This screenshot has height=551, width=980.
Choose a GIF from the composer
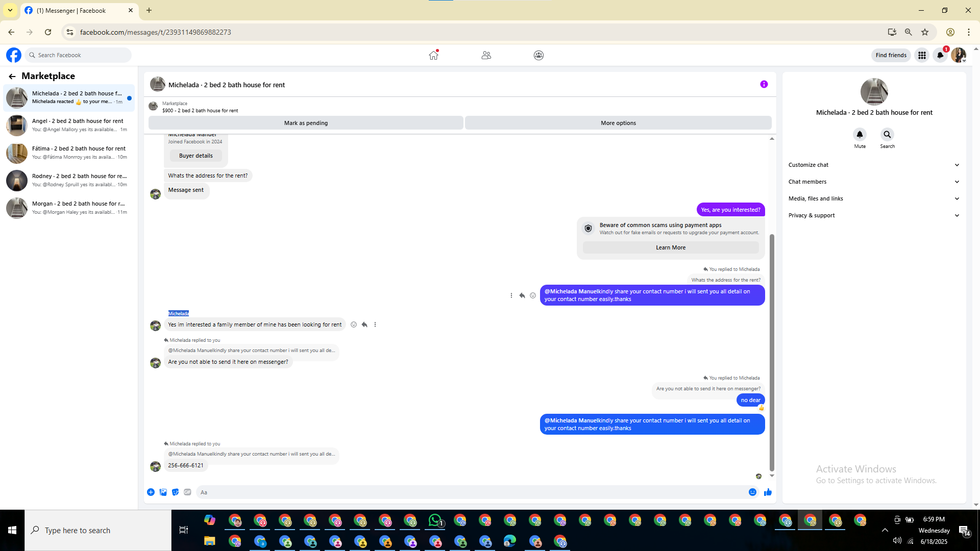(x=188, y=492)
